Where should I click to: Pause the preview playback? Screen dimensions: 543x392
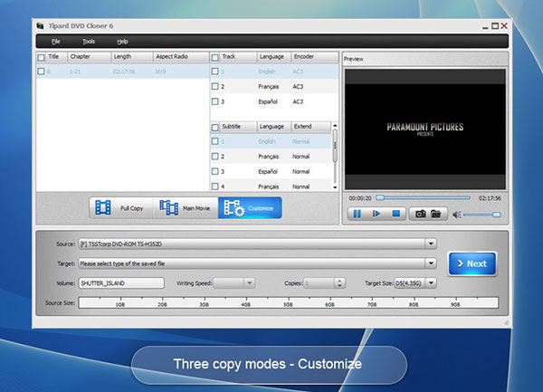(357, 214)
